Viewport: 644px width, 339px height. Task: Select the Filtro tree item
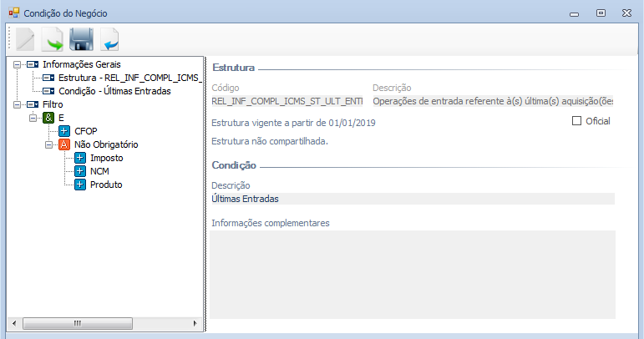tap(53, 104)
